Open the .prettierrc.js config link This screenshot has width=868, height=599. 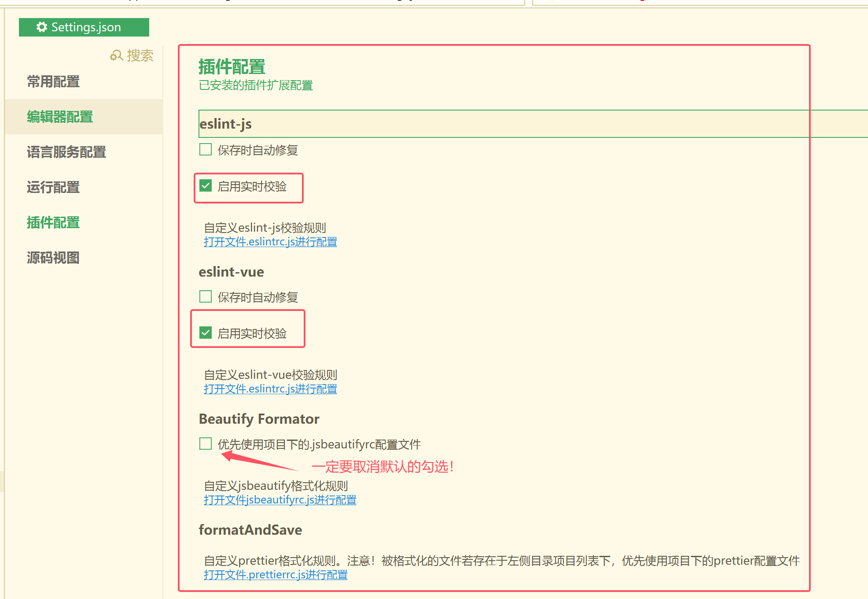coord(276,575)
